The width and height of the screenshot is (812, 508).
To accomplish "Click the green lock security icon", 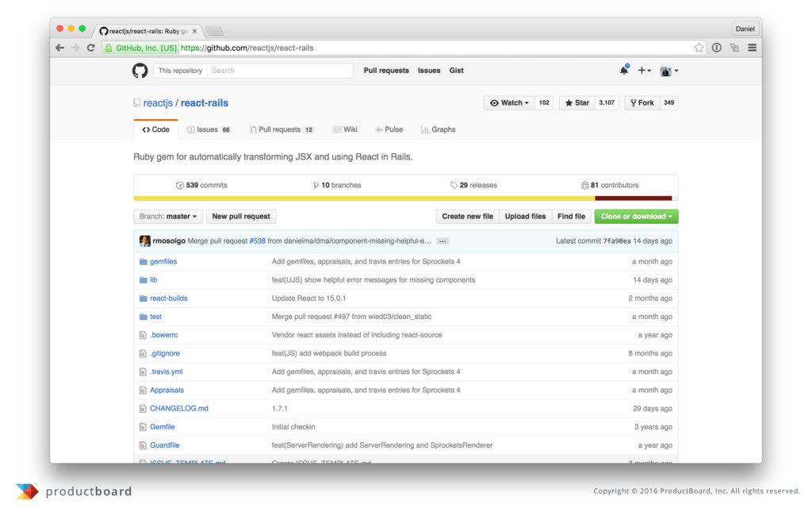I will tap(108, 48).
